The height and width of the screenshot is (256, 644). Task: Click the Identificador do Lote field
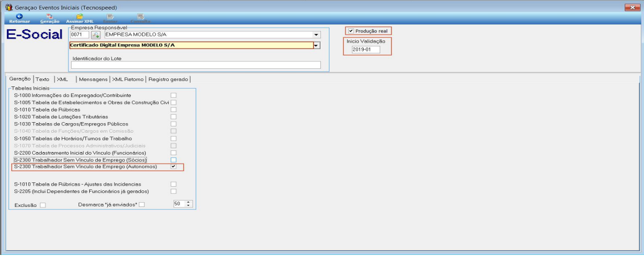pyautogui.click(x=196, y=65)
